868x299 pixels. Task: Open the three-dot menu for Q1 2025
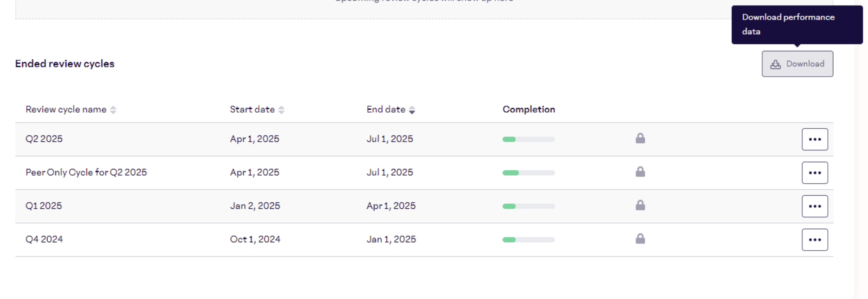[x=814, y=206]
